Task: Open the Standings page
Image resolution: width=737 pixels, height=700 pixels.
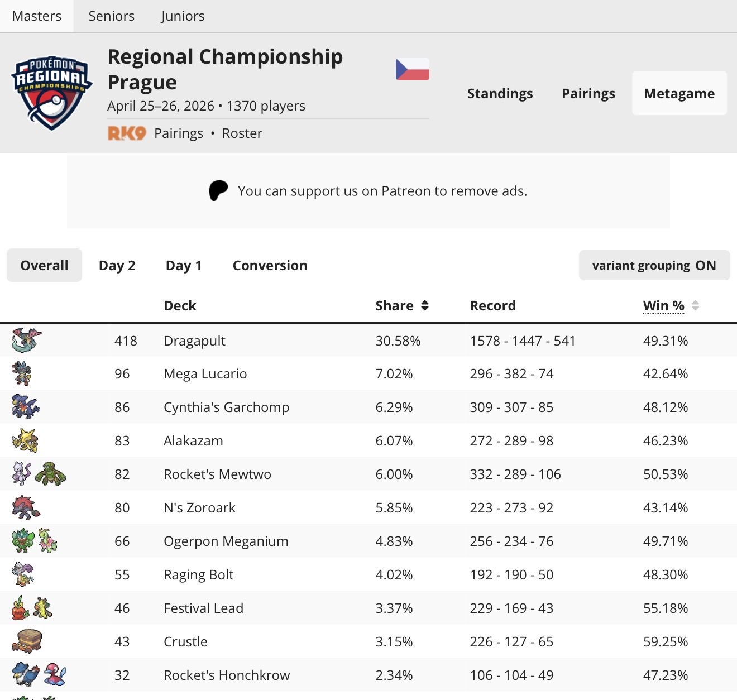Action: [x=500, y=93]
